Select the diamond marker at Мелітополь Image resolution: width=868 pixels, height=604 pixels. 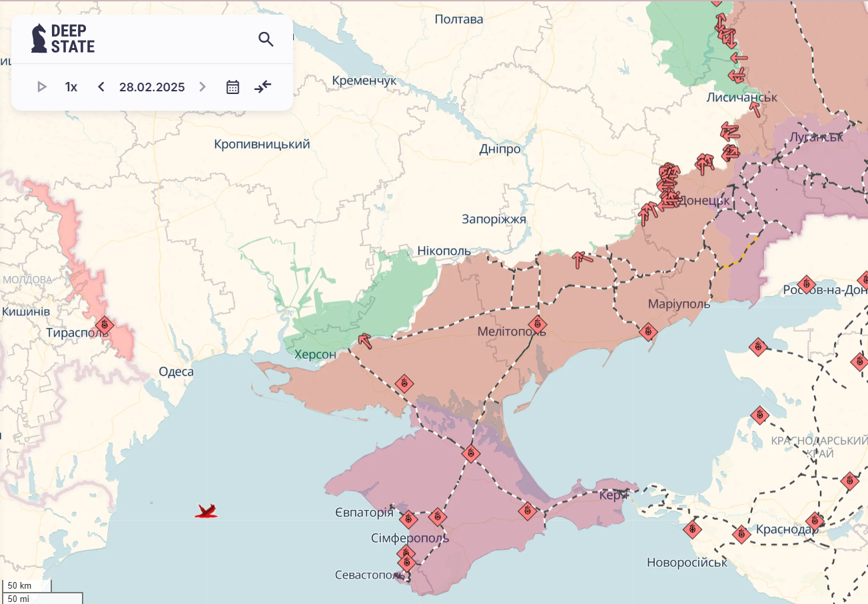click(x=538, y=325)
